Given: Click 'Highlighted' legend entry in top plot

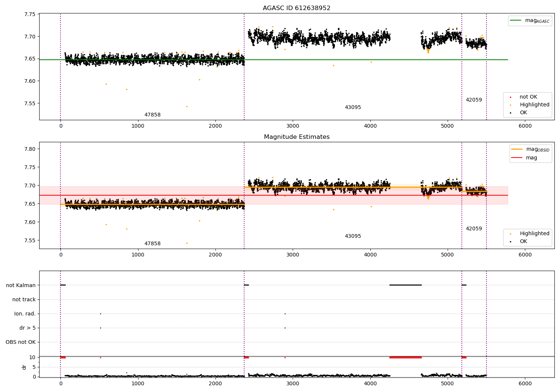Looking at the screenshot, I should (534, 105).
